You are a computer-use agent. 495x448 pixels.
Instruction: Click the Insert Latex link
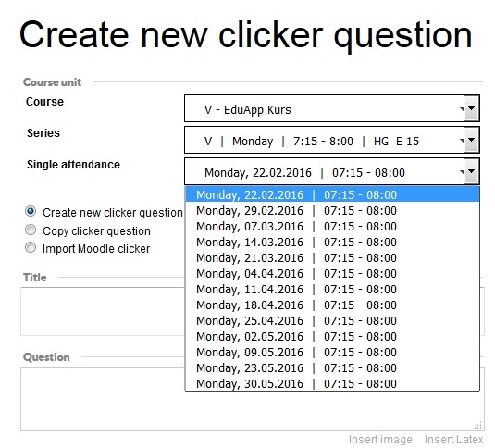453,439
